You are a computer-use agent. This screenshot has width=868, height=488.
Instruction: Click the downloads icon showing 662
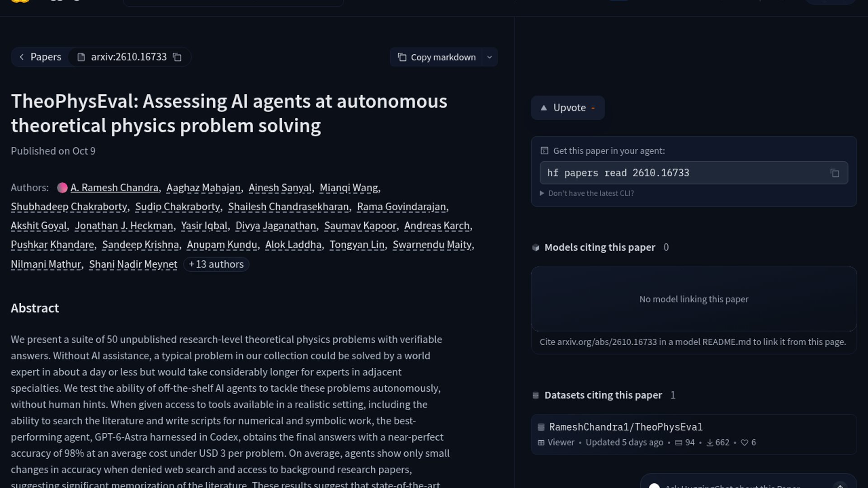[x=710, y=442]
